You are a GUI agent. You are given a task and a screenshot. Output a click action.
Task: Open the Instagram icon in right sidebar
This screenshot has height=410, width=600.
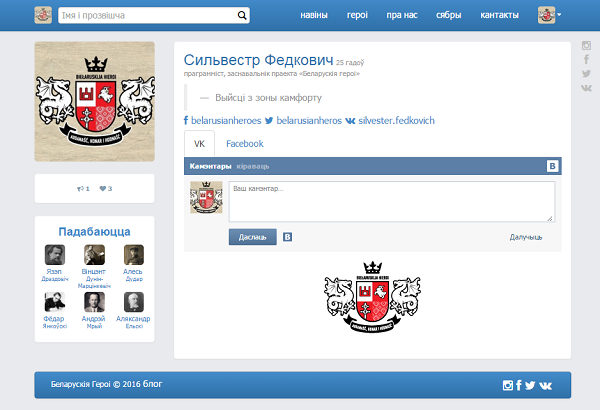click(586, 45)
